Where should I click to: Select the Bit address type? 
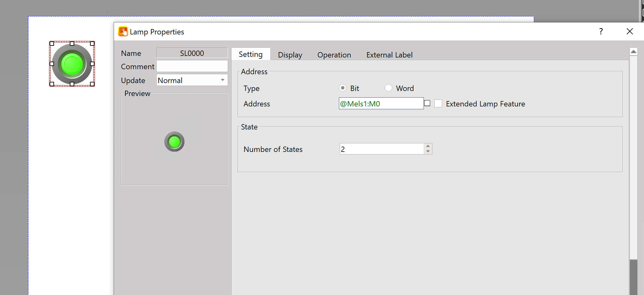point(343,88)
